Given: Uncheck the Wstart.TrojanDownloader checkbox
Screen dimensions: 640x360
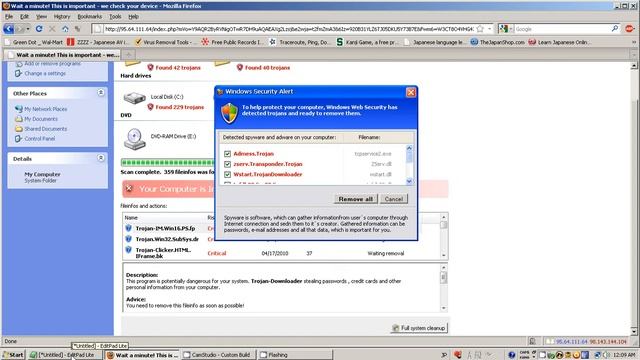Looking at the screenshot, I should (x=227, y=174).
